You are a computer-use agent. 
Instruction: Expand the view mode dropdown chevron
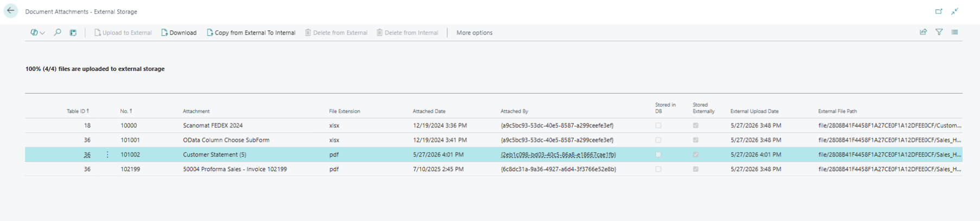(42, 33)
